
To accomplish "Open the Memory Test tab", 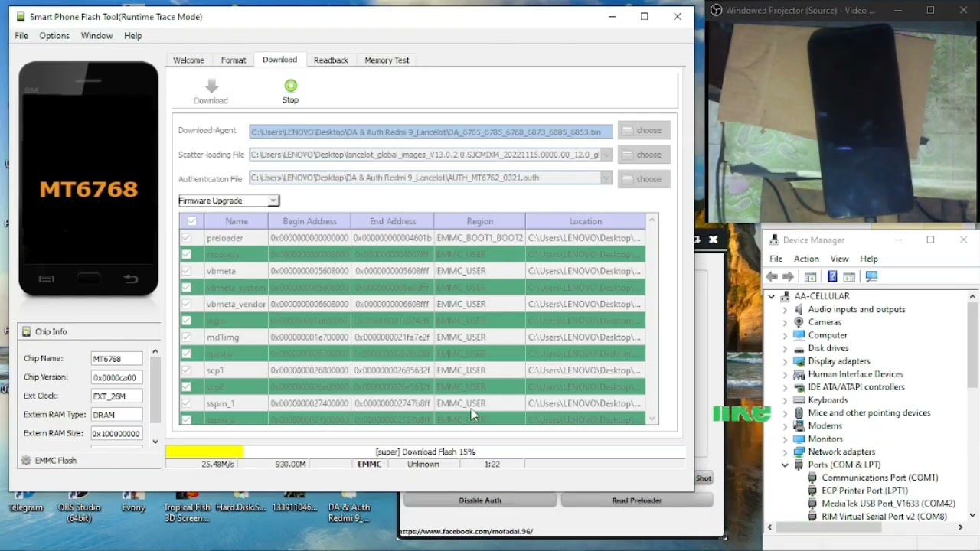I will pos(387,60).
